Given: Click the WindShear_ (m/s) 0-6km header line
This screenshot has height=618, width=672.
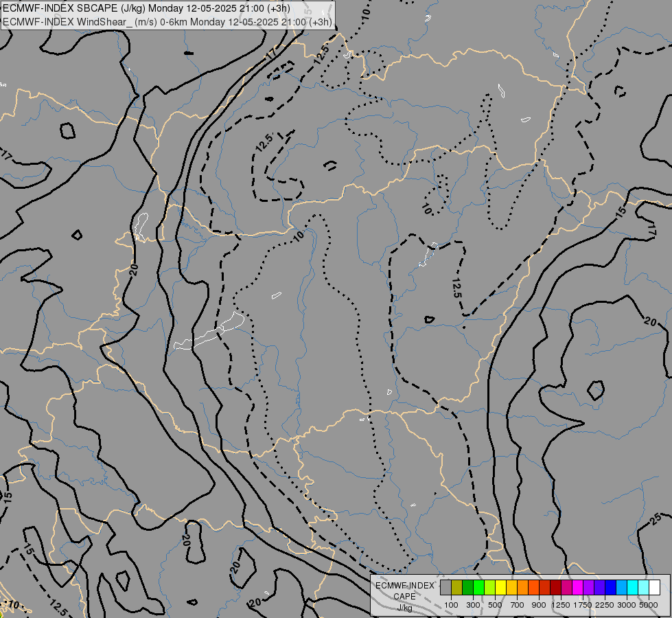Looking at the screenshot, I should [167, 22].
